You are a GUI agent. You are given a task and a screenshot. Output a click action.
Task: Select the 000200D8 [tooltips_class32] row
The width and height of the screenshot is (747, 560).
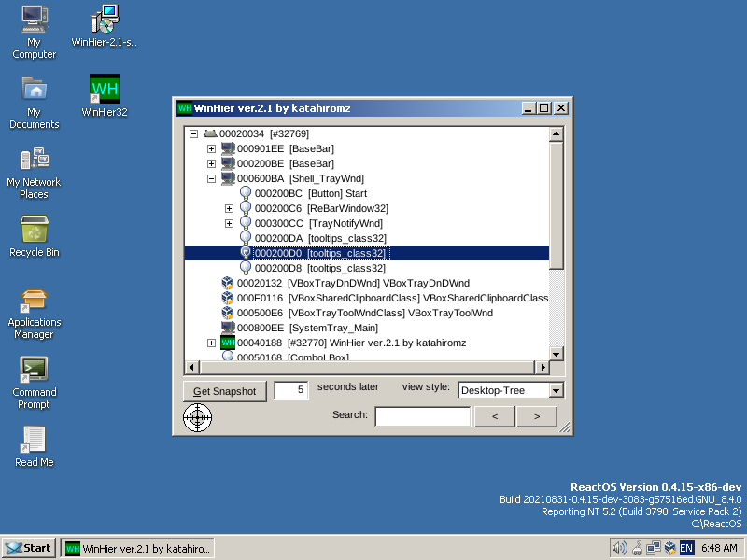pyautogui.click(x=367, y=268)
